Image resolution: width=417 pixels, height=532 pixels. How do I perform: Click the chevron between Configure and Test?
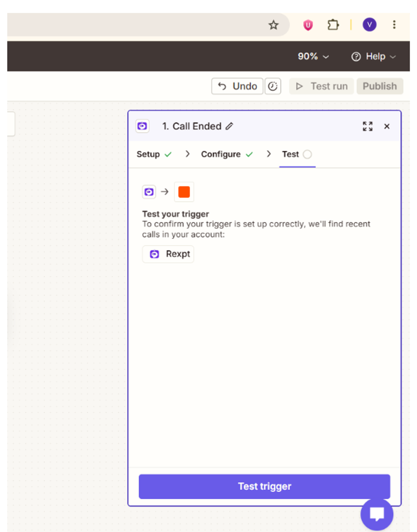(269, 154)
